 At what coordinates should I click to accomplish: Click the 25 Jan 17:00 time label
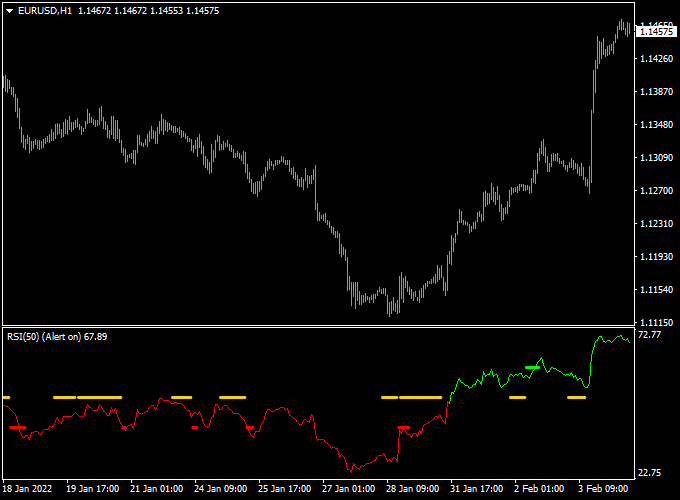click(284, 489)
